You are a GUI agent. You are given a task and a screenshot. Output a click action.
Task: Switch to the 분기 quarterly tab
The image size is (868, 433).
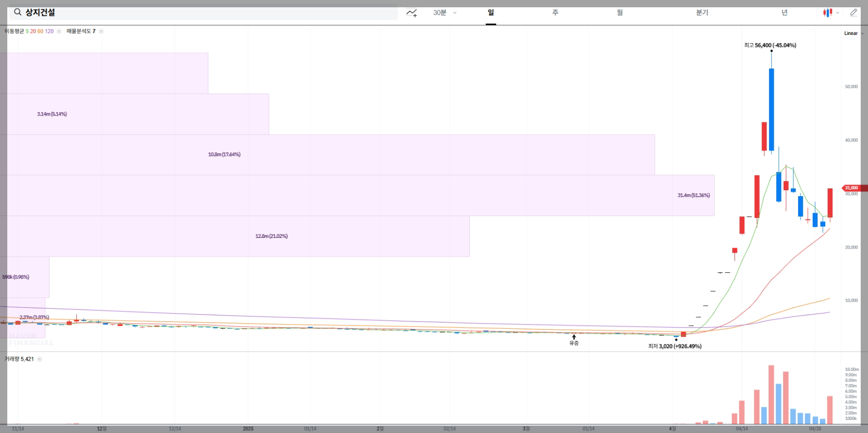click(x=702, y=13)
